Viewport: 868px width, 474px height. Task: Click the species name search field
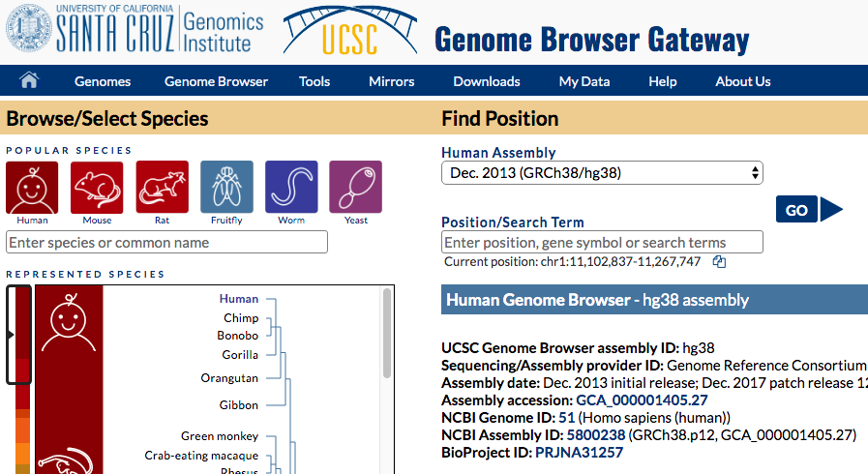pyautogui.click(x=166, y=242)
